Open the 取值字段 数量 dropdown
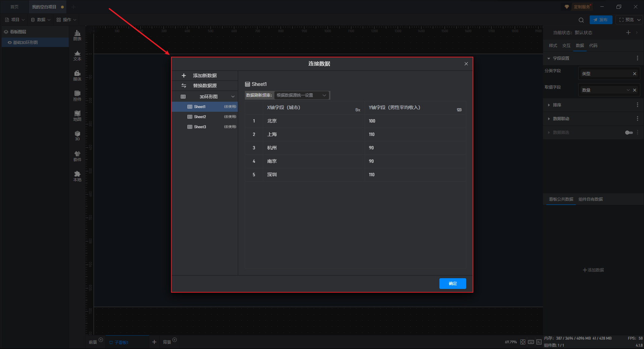 coord(628,90)
